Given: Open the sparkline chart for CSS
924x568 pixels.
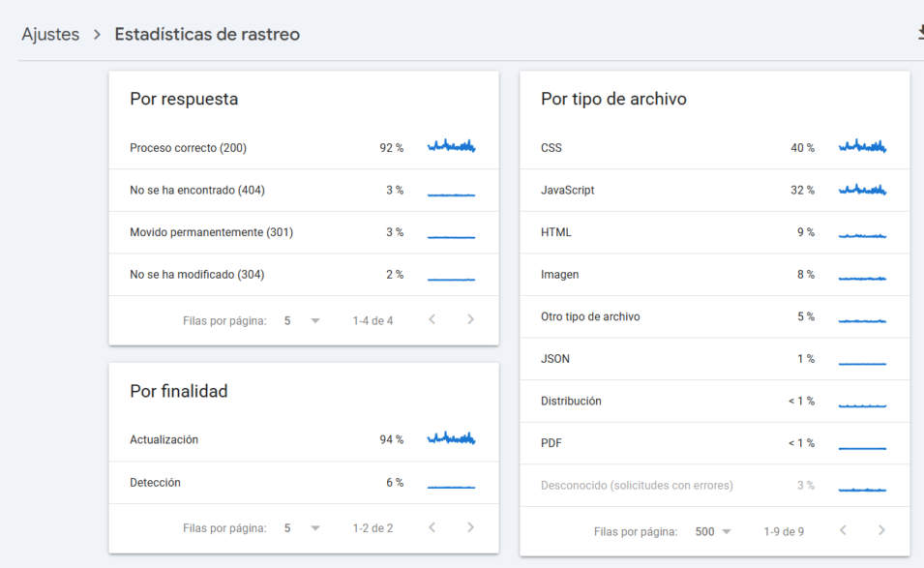Looking at the screenshot, I should [x=865, y=147].
